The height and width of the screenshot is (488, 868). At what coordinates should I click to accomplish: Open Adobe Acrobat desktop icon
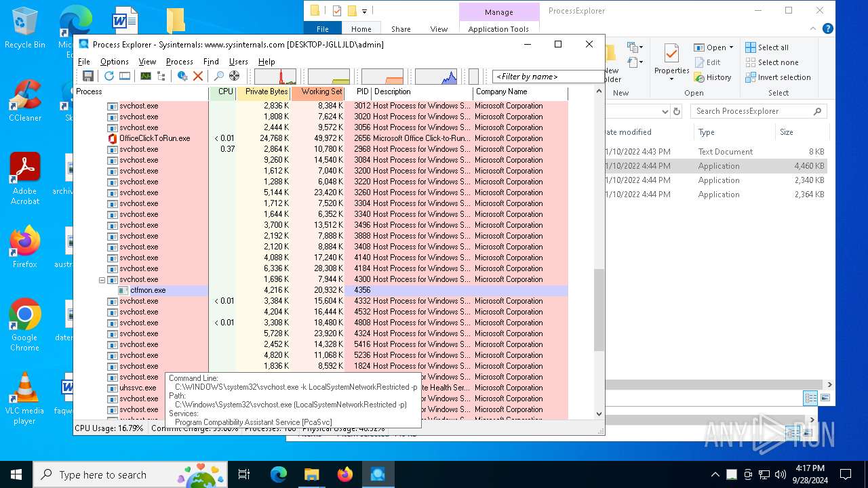[25, 167]
